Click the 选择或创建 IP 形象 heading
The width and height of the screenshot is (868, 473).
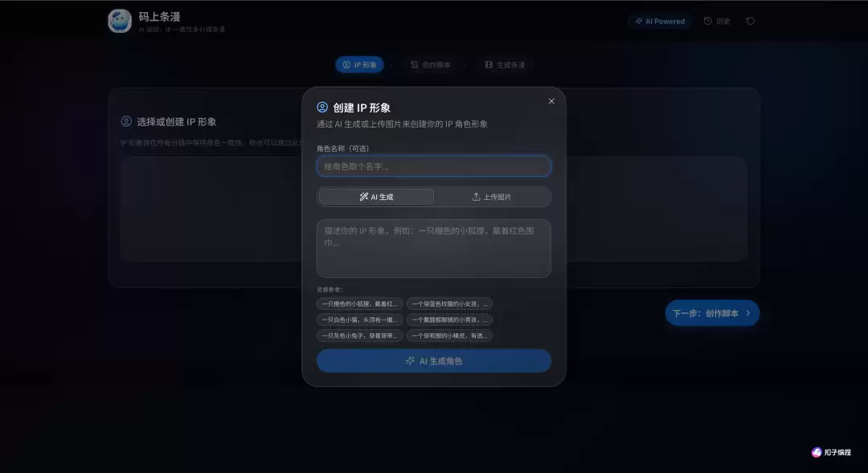tap(177, 122)
